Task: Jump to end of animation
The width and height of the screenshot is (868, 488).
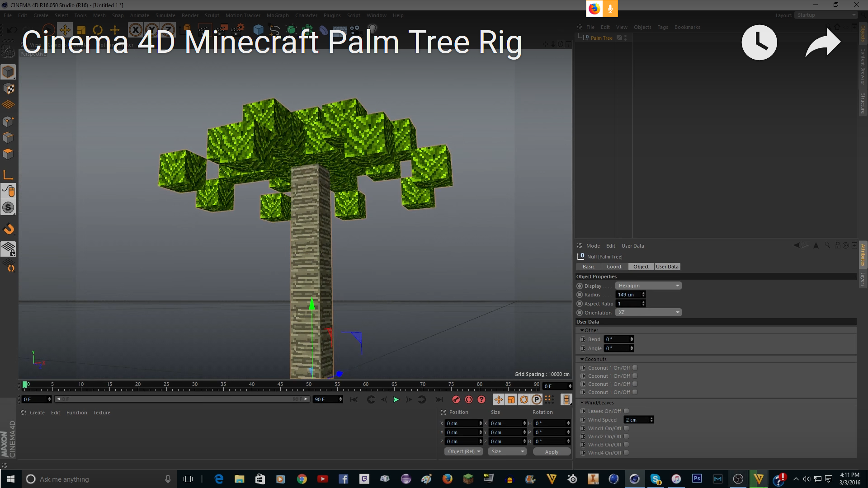Action: coord(439,399)
